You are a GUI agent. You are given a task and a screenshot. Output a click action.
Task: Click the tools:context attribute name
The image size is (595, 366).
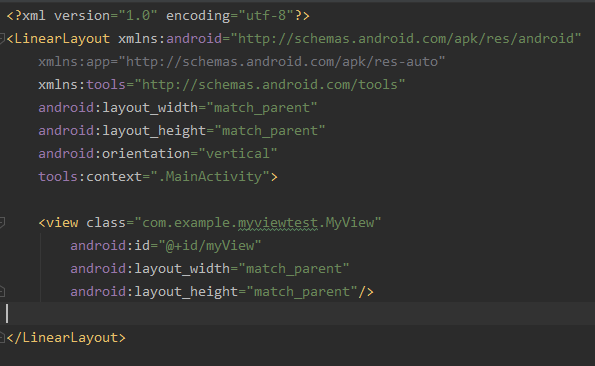[x=90, y=177]
